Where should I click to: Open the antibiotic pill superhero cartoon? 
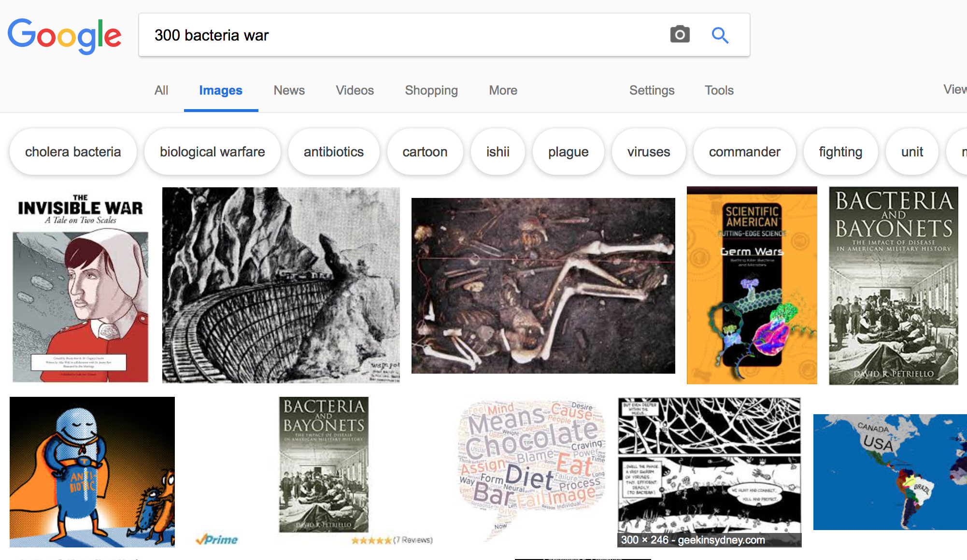point(92,472)
